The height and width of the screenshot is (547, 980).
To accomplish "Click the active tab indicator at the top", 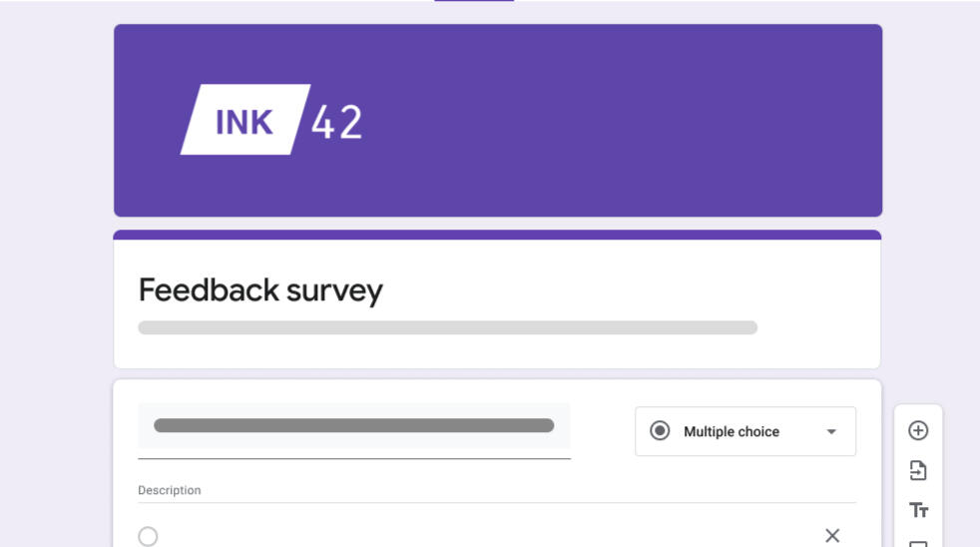I will tap(474, 1).
